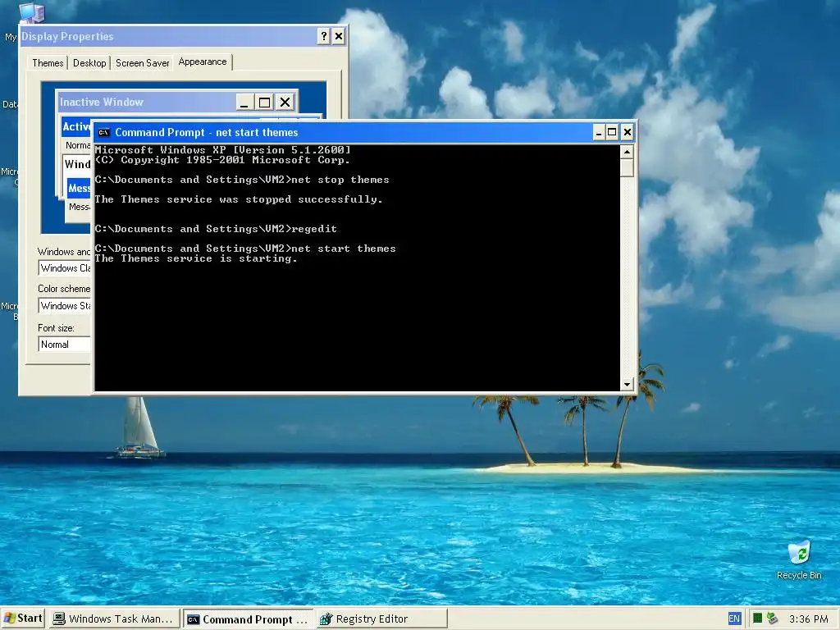Maximize the Command Prompt window
The image size is (840, 630).
[612, 132]
